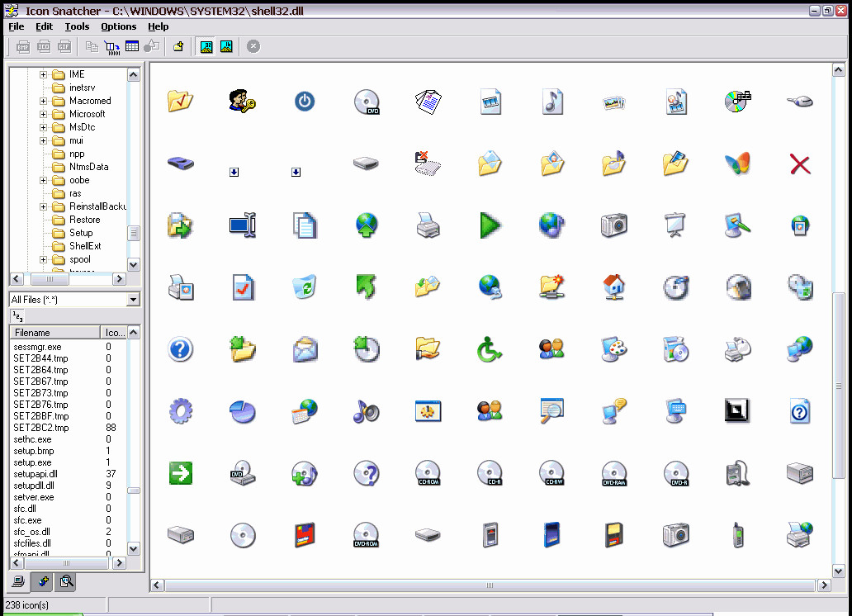Image resolution: width=852 pixels, height=616 pixels.
Task: Sort list by Filename column header
Action: click(x=54, y=333)
